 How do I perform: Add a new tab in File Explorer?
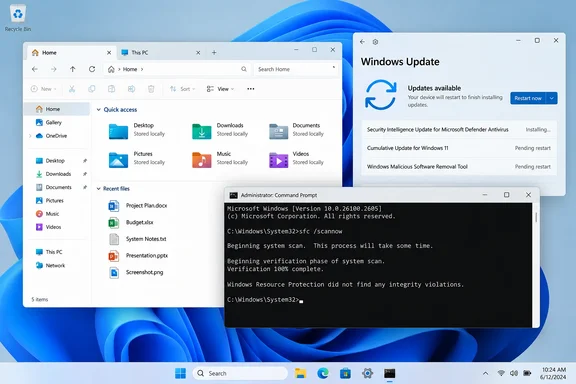click(x=214, y=53)
